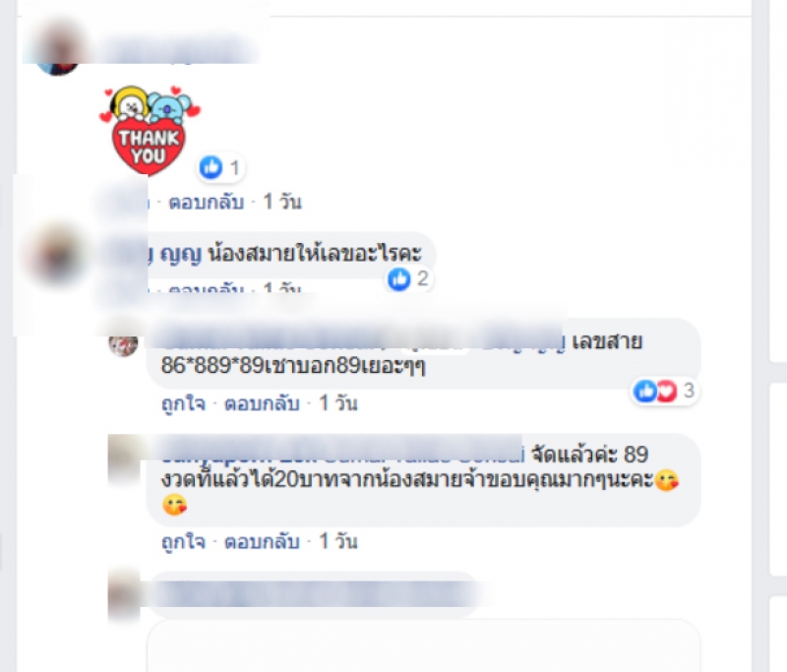The height and width of the screenshot is (672, 787).
Task: Open the blurred avatar beside น้องสมายให้เลขอะไรคะ comment
Action: tap(57, 255)
